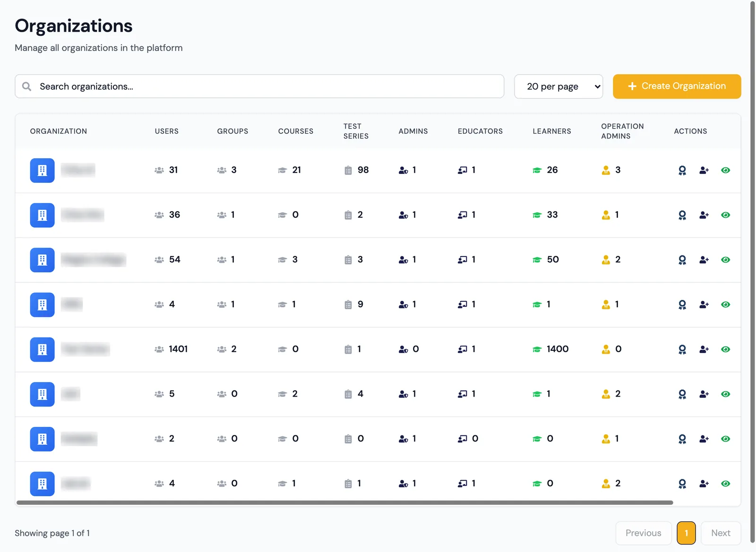Click the page vertical scrollbar
Screen dimensions: 756x552
[x=753, y=272]
